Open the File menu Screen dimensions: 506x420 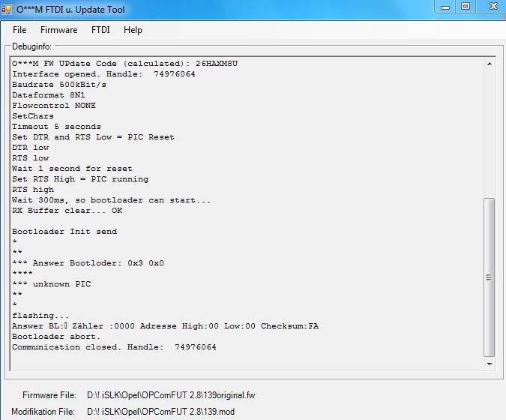point(19,30)
